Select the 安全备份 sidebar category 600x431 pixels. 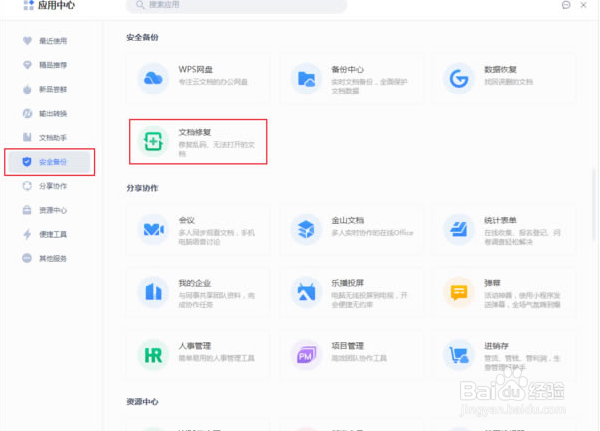[49, 162]
